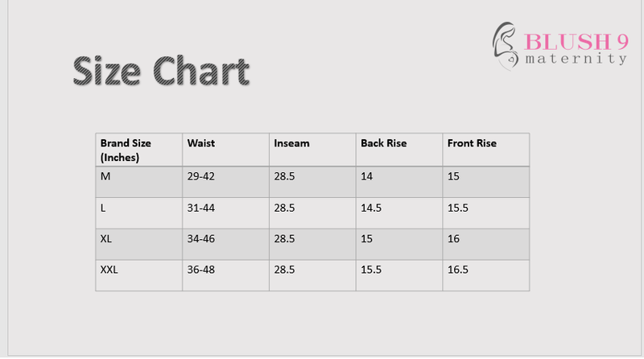644x359 pixels.
Task: Select the Inseam column header
Action: [x=312, y=150]
